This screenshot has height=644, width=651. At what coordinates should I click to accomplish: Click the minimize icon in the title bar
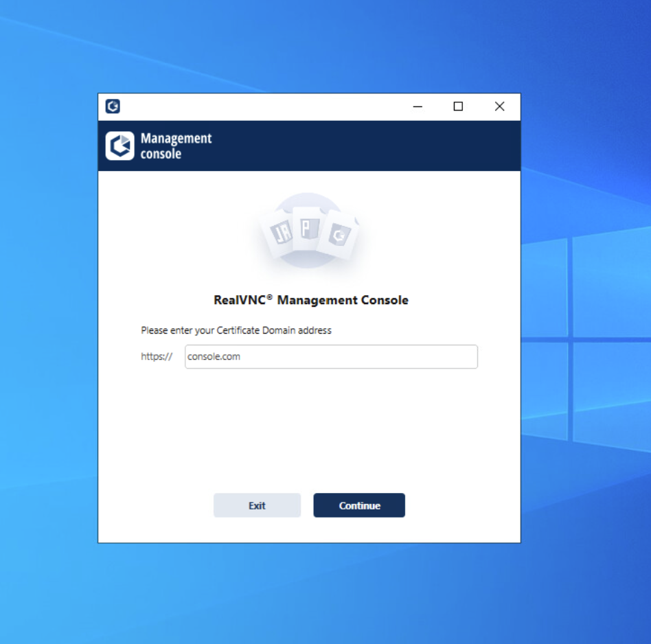(417, 106)
